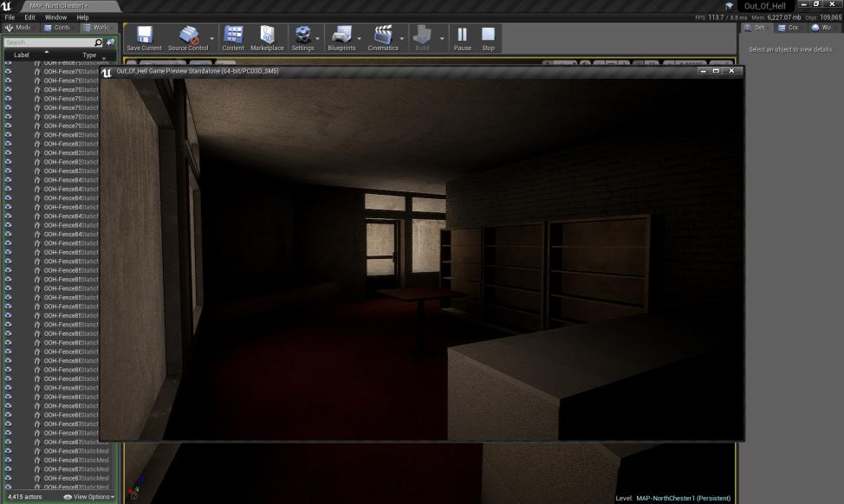Open Source Control from the toolbar
This screenshot has width=844, height=504.
click(x=188, y=37)
